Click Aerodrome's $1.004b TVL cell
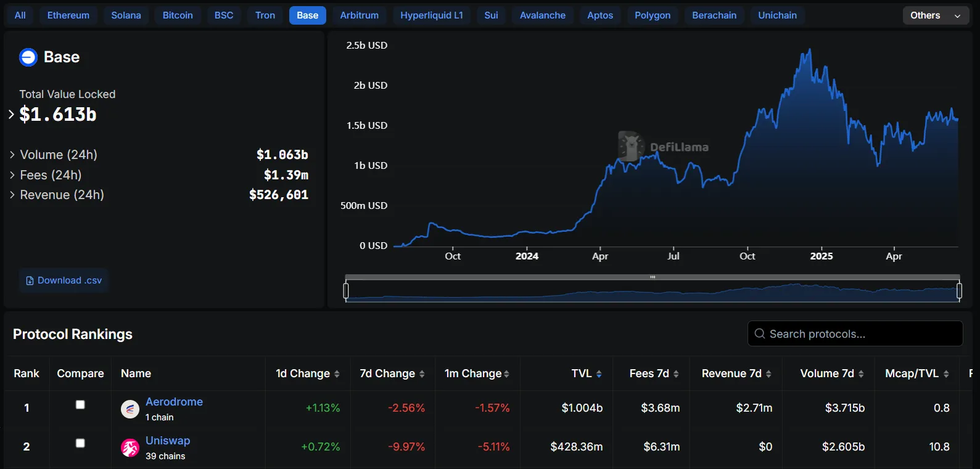The width and height of the screenshot is (980, 469). [x=582, y=408]
